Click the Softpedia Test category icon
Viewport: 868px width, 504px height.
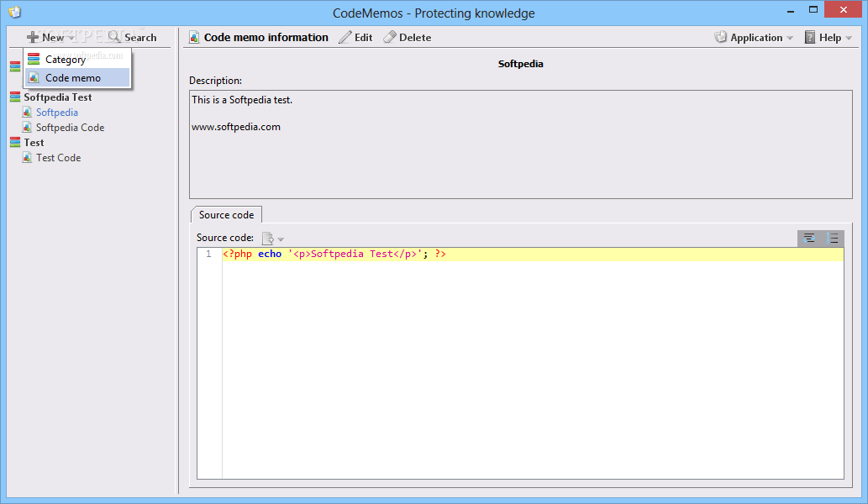coord(15,97)
